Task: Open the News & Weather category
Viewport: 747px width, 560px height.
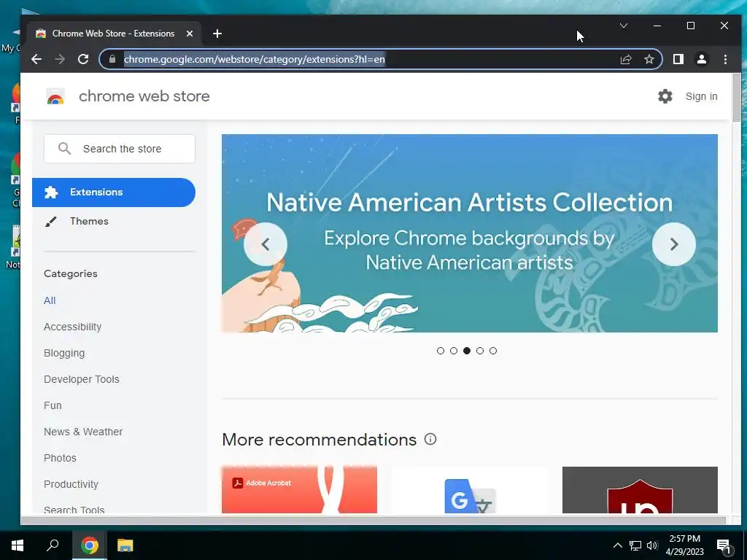Action: (83, 432)
